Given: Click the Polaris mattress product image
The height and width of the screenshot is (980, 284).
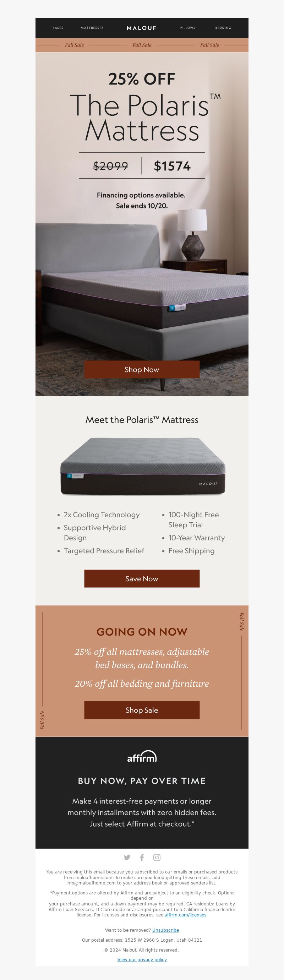Looking at the screenshot, I should (x=143, y=467).
